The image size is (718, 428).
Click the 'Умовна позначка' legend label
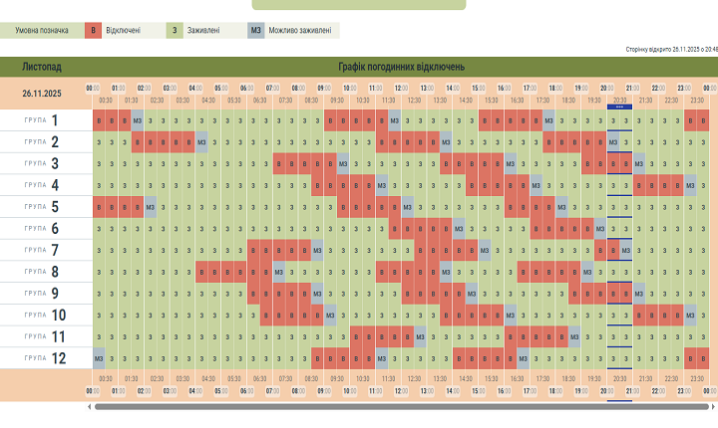tap(42, 31)
